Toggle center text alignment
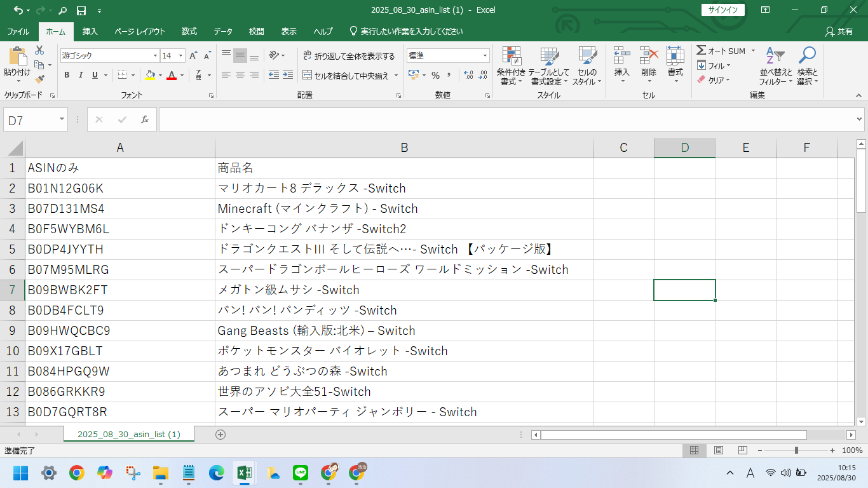The height and width of the screenshot is (488, 868). pyautogui.click(x=240, y=75)
